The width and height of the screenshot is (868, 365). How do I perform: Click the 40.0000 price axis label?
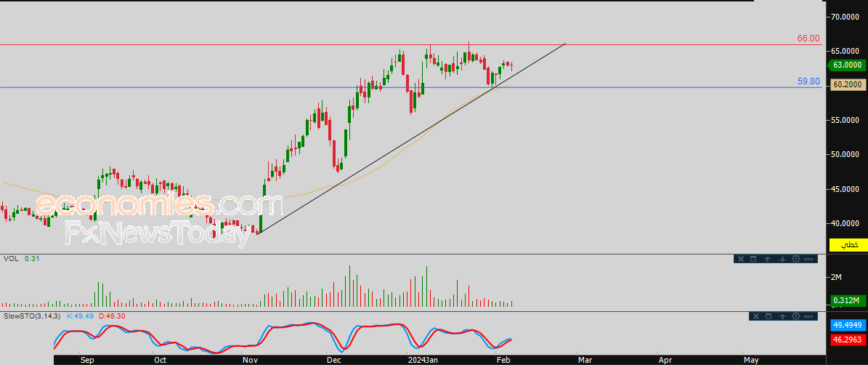(846, 223)
